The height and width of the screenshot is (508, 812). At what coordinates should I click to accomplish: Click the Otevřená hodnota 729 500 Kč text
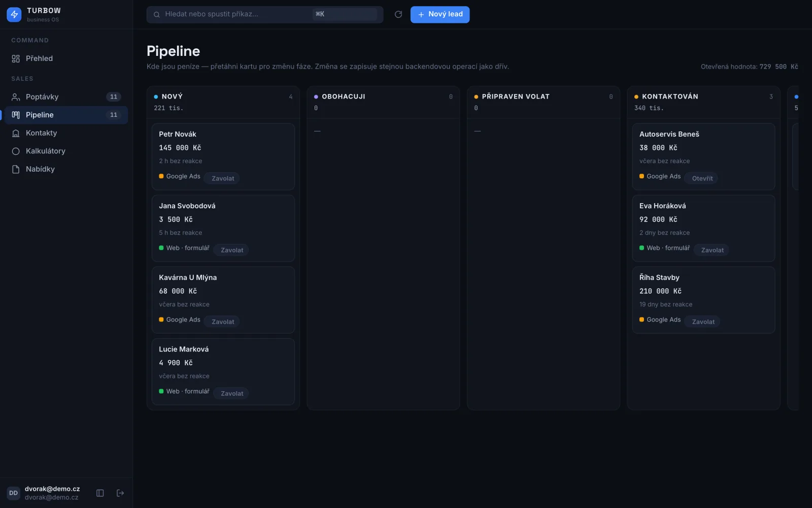pyautogui.click(x=749, y=67)
